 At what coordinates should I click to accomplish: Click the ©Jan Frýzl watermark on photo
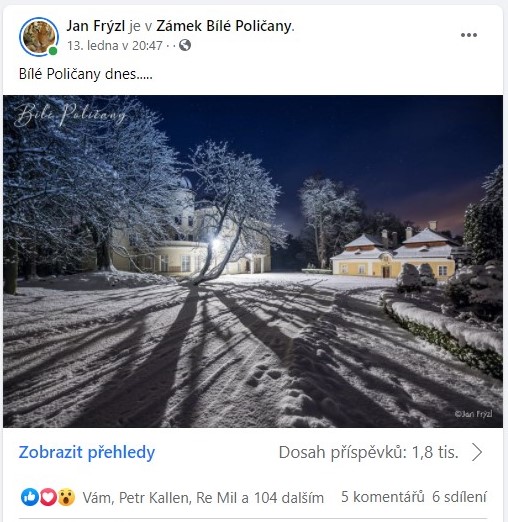(473, 414)
